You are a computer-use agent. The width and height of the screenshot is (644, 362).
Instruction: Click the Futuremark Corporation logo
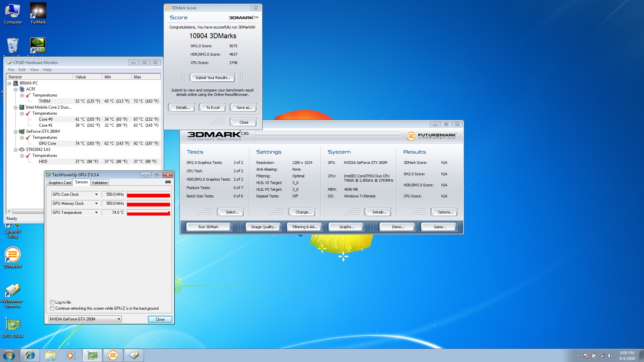pos(432,136)
